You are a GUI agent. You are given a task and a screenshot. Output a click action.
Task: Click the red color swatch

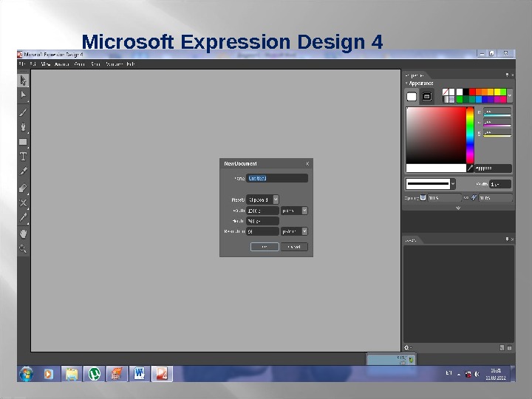click(x=472, y=92)
